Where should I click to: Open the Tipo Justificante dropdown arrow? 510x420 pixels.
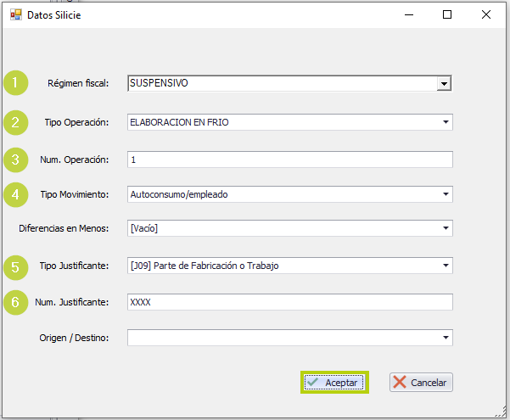[446, 266]
